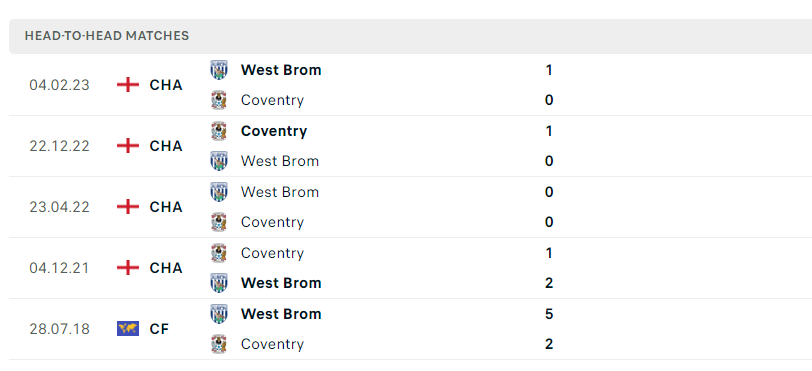Screen dimensions: 812x371
Task: Click Coventry crest in 28.07.18 match
Action: click(219, 344)
